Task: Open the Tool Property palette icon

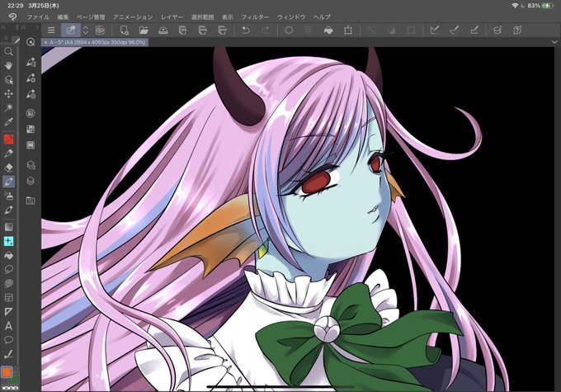Action: tap(31, 78)
